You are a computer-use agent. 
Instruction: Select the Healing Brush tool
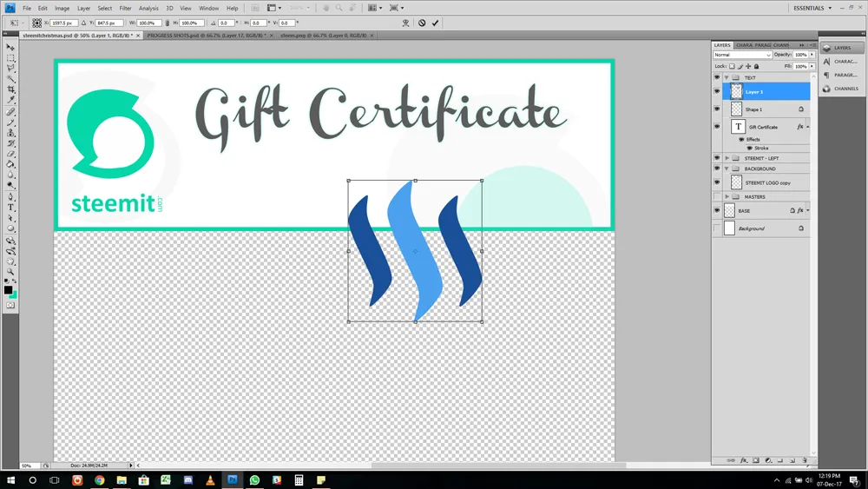coord(10,112)
